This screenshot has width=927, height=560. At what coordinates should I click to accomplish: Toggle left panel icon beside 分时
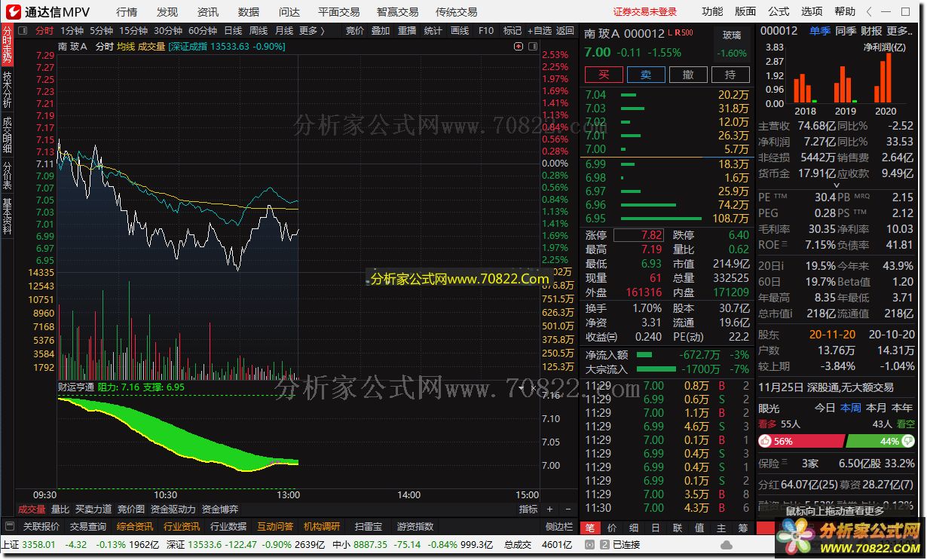(22, 31)
